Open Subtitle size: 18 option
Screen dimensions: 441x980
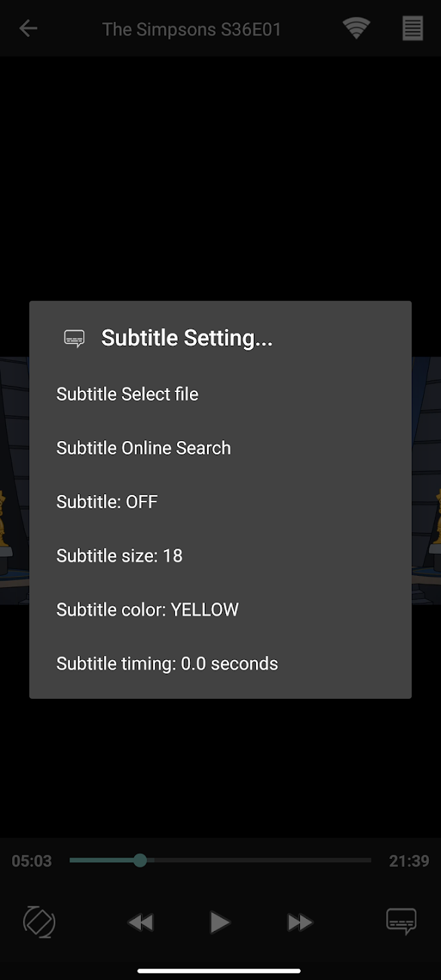pos(220,556)
